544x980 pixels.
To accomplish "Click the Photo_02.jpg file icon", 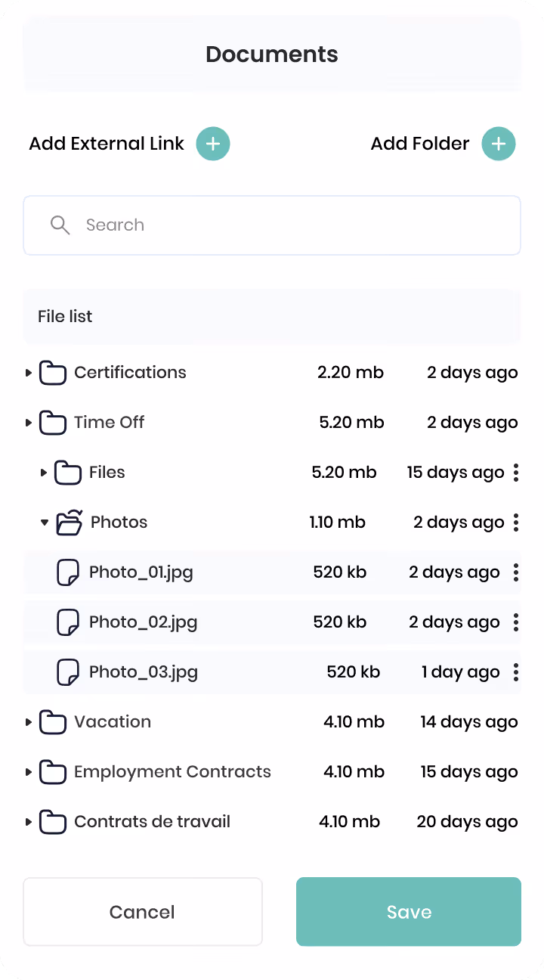I will coord(69,622).
